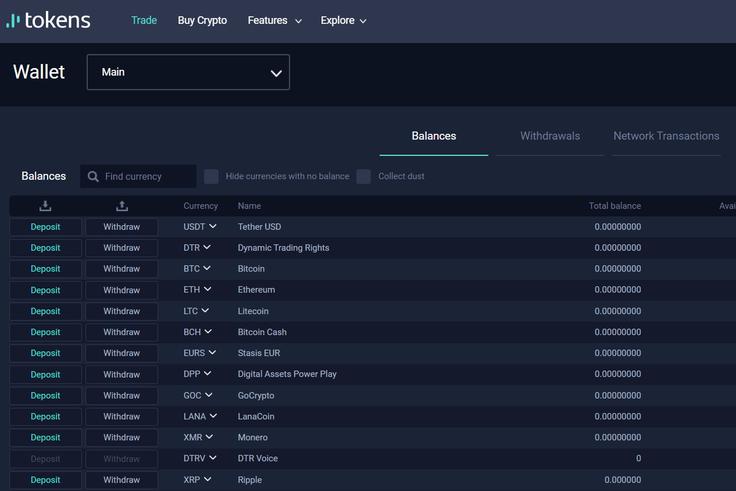Expand the ETH currency chevron

(207, 289)
